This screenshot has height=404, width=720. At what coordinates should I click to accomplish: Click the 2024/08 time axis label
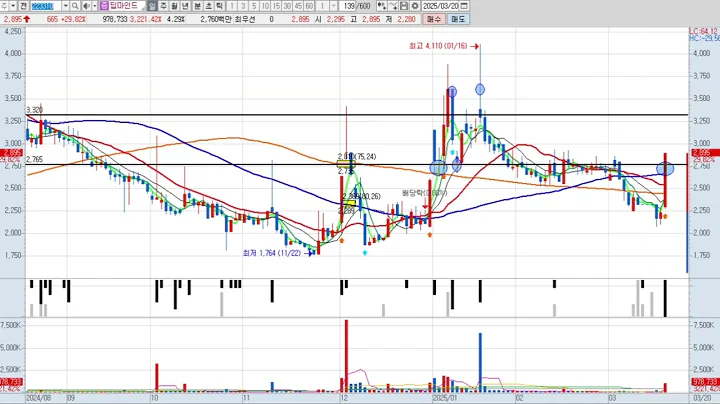38,398
